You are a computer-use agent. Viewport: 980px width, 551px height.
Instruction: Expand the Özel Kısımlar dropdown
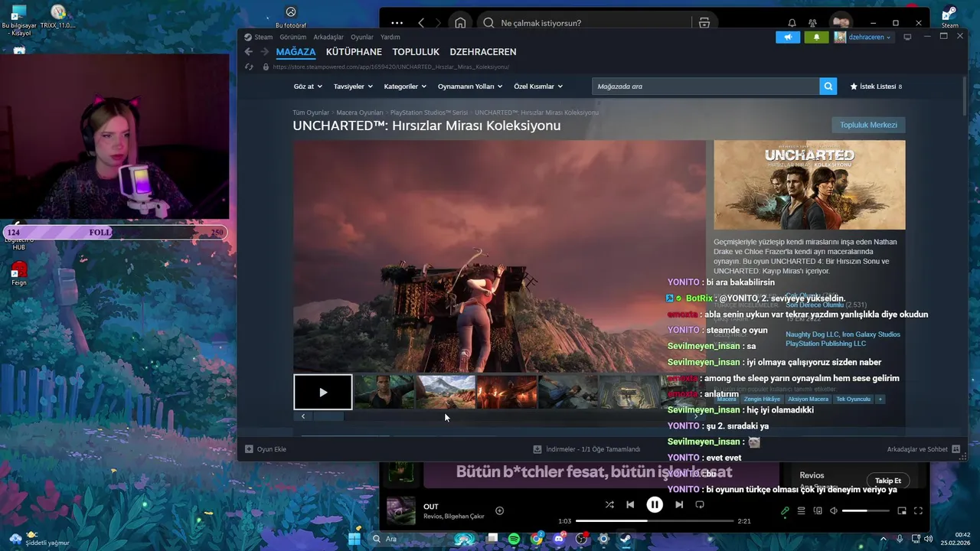538,86
